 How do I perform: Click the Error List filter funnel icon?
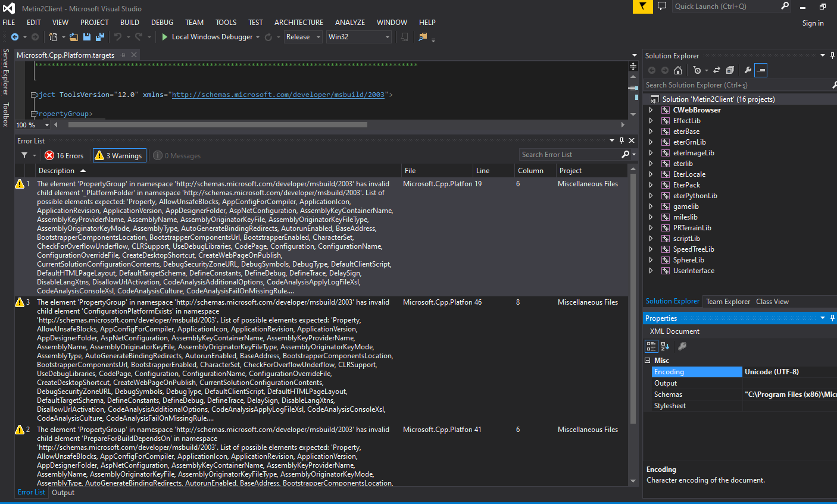point(24,155)
